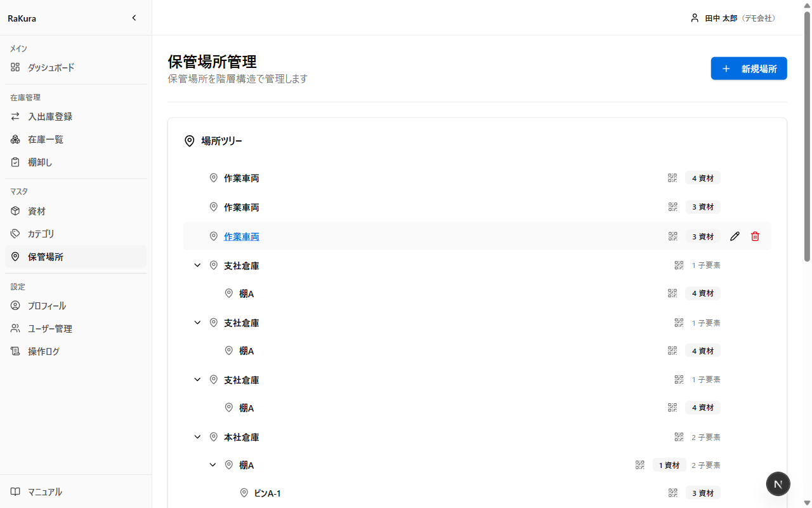
Task: Click the 場所ツリー heading text
Action: pos(221,141)
